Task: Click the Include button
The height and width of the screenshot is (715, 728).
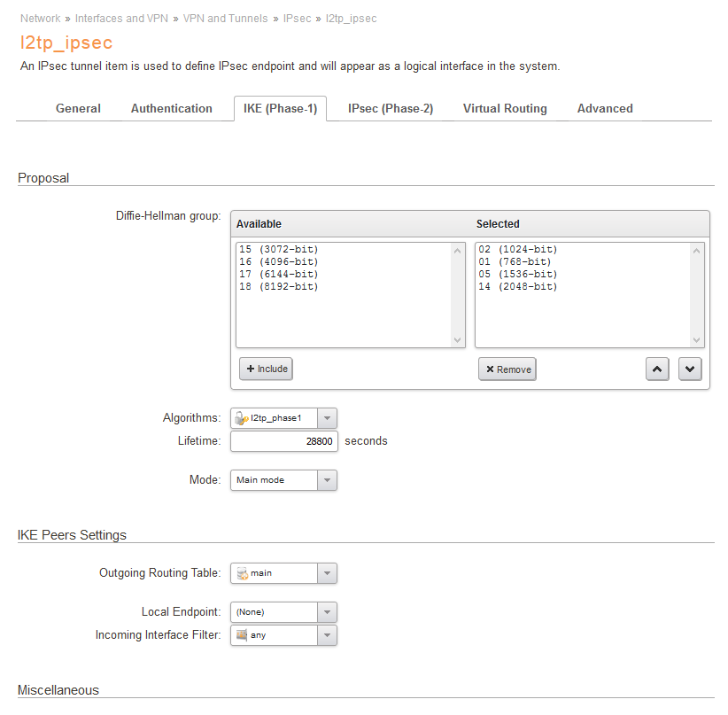Action: [266, 369]
